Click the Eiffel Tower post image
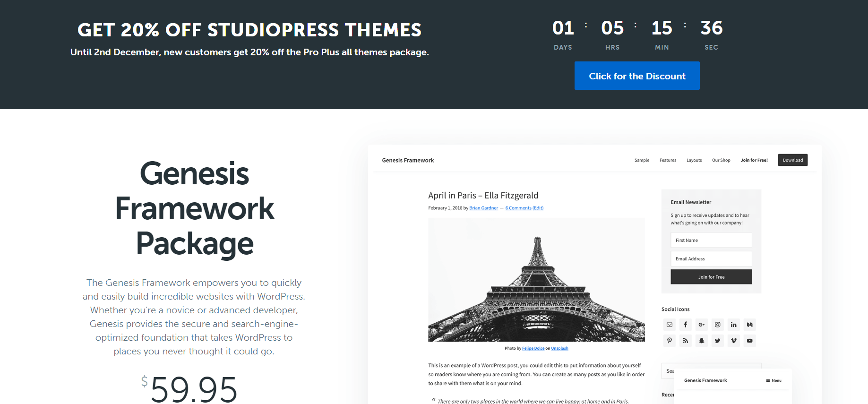The image size is (868, 404). coord(536,280)
